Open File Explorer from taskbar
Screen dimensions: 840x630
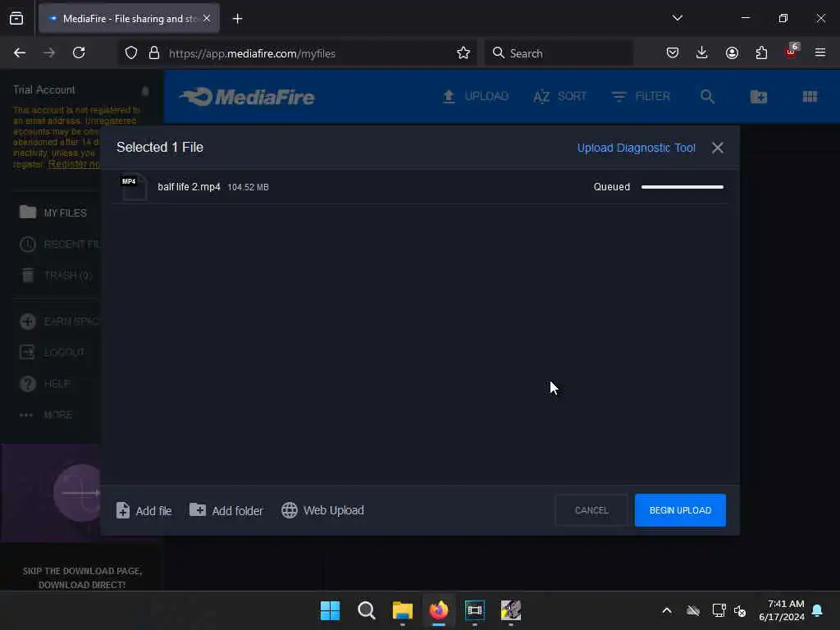pos(402,610)
